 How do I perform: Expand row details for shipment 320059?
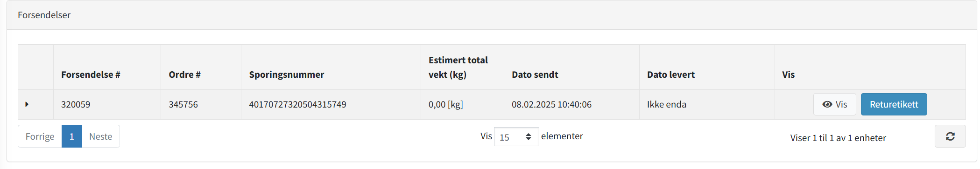pos(27,104)
